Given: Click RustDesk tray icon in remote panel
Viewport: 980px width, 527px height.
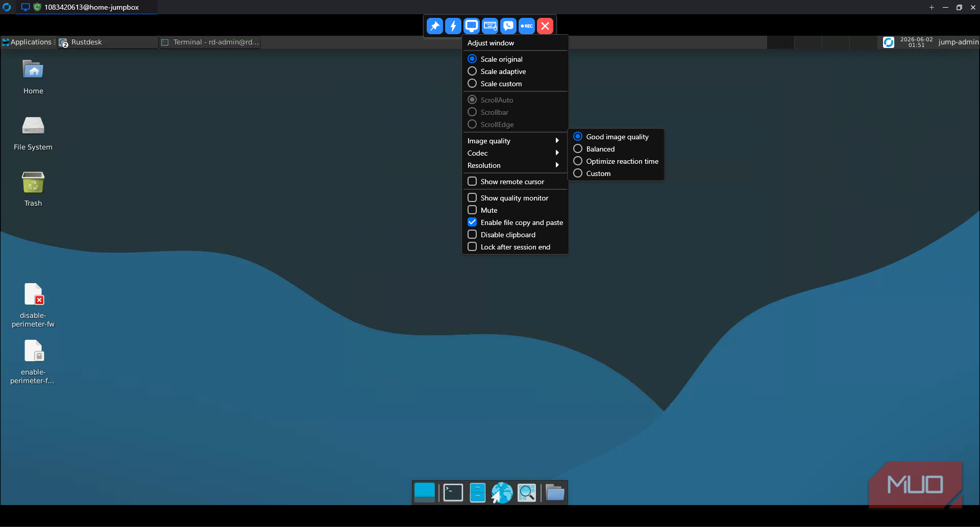Looking at the screenshot, I should pos(889,42).
